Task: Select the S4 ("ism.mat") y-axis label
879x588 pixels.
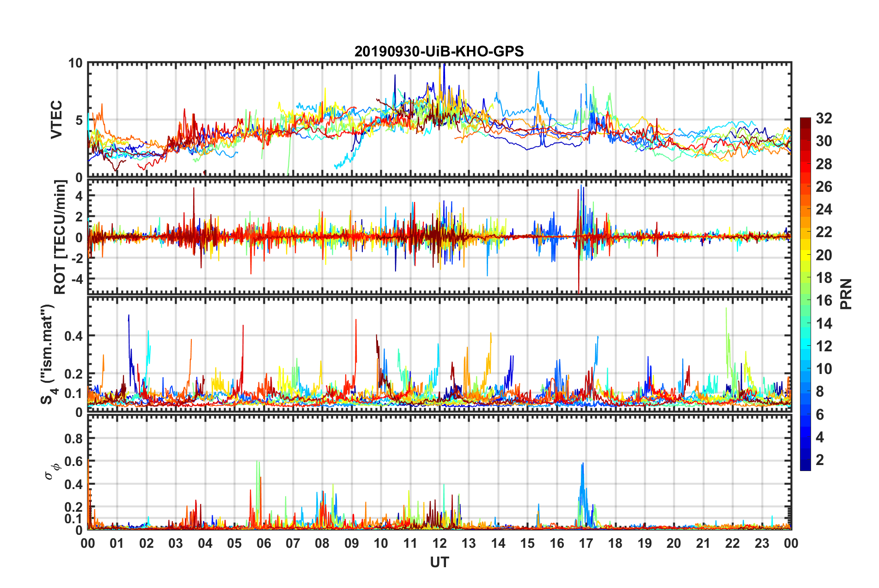Action: pos(48,354)
